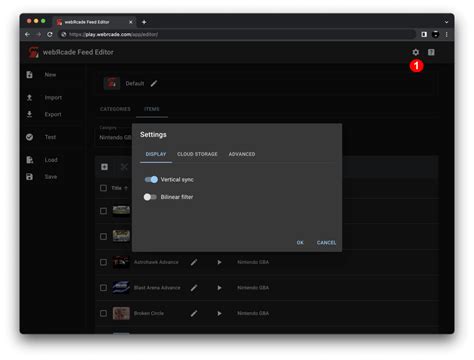474x360 pixels.
Task: Click the Import label in sidebar
Action: tap(53, 97)
